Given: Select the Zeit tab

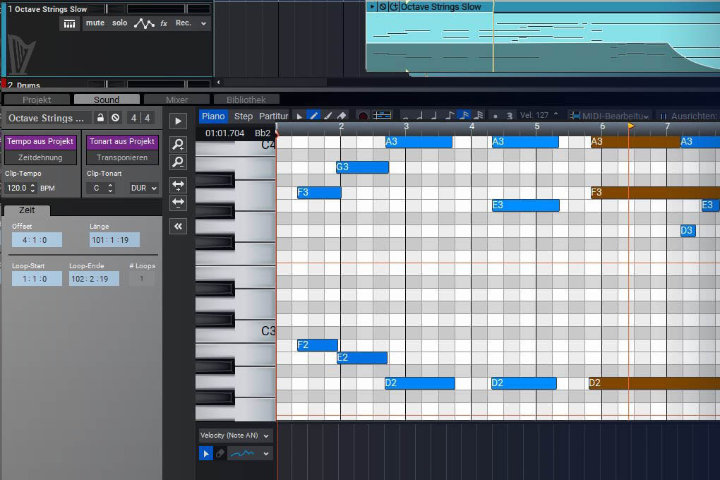Looking at the screenshot, I should coord(27,210).
